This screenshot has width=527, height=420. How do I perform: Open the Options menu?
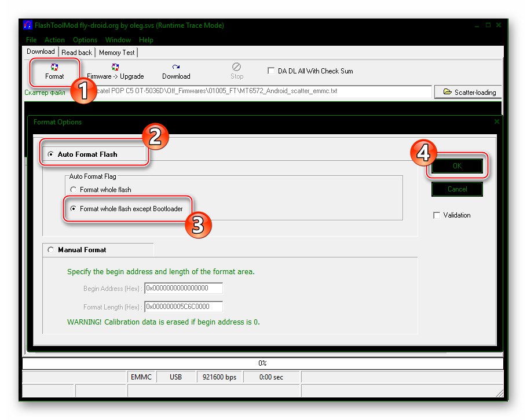pyautogui.click(x=85, y=39)
